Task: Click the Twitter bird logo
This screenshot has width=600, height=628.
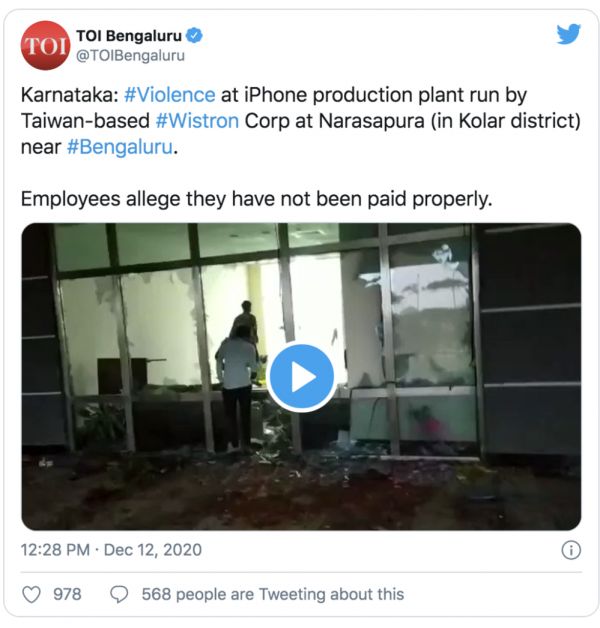Action: click(x=568, y=34)
